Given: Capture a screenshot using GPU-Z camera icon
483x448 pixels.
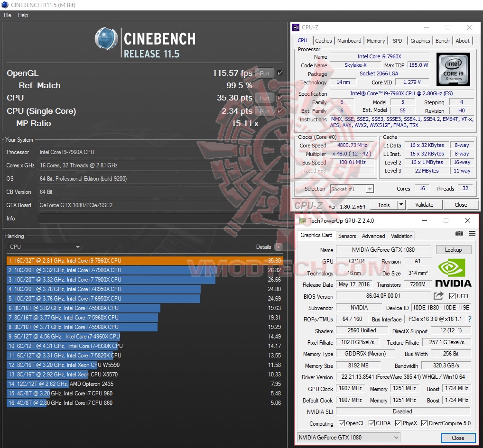Looking at the screenshot, I should coord(459,233).
